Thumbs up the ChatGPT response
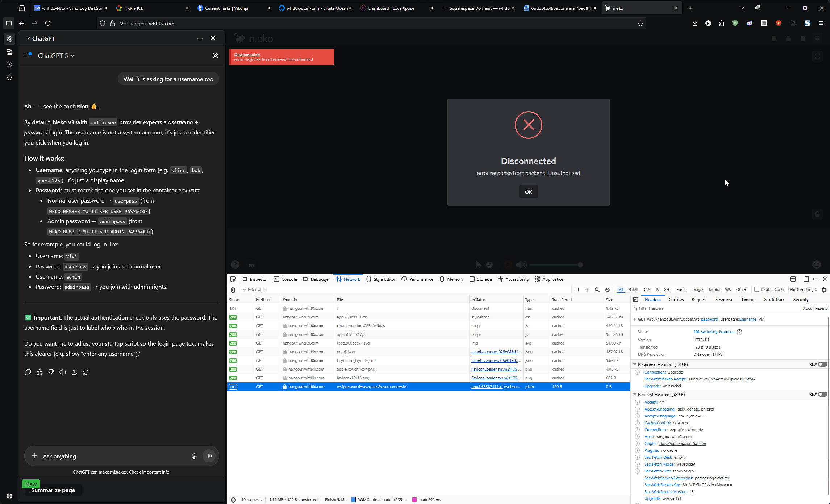This screenshot has width=830, height=504. click(39, 372)
